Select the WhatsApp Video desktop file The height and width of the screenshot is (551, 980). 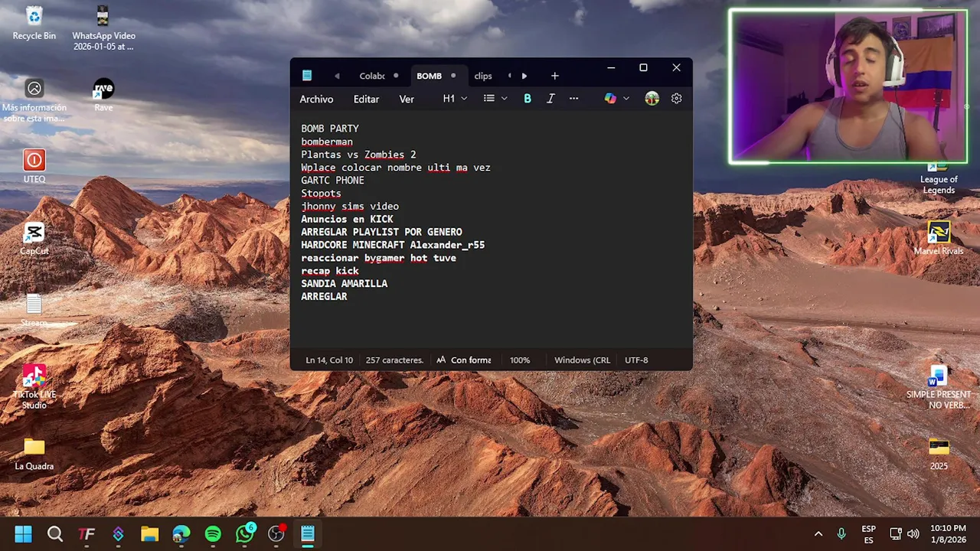click(x=103, y=28)
